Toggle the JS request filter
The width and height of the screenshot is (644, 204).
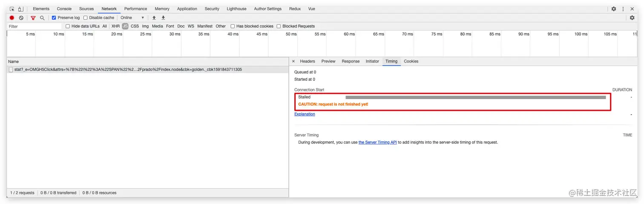coord(125,26)
